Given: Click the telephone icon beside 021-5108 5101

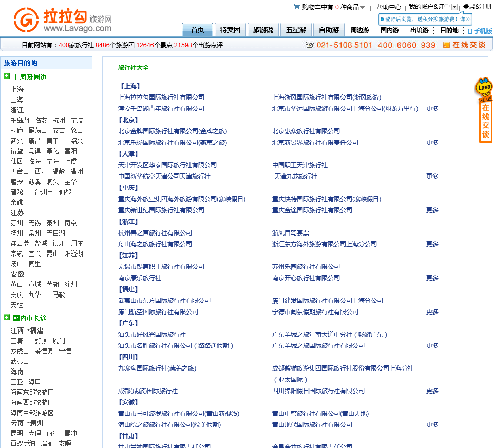Looking at the screenshot, I should click(x=309, y=45).
